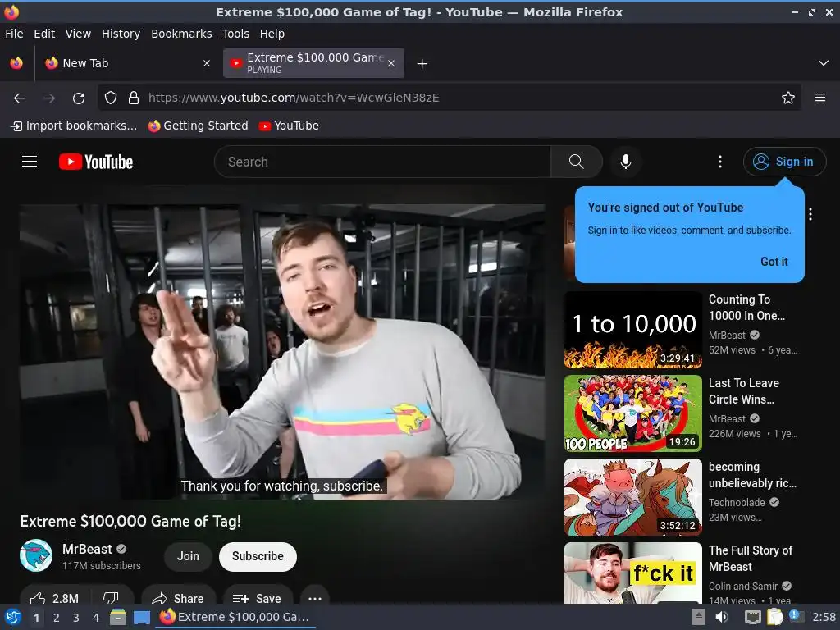Image resolution: width=840 pixels, height=630 pixels.
Task: Open the Bookmarks menu
Action: (181, 34)
